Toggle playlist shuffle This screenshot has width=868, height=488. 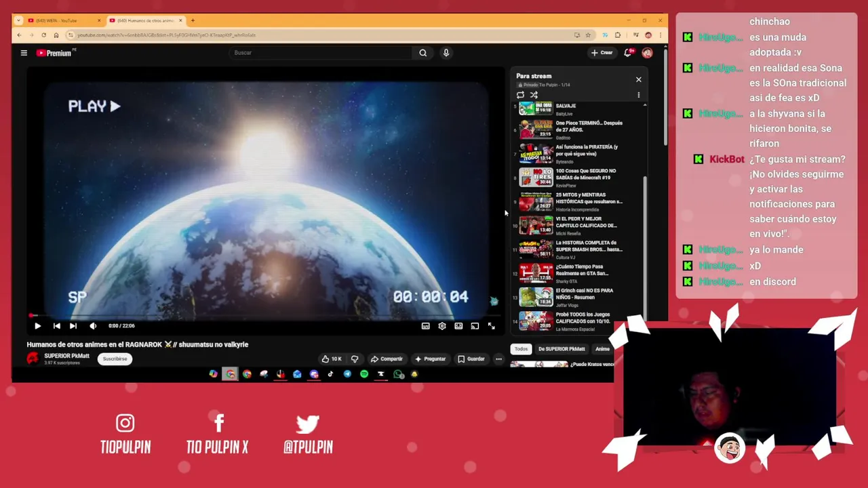tap(534, 95)
